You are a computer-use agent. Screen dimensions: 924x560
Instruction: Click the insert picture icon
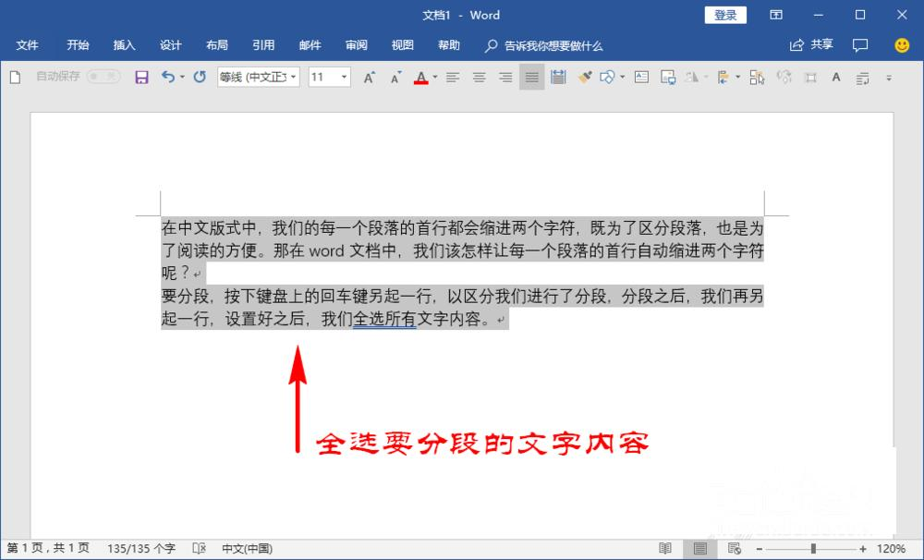[x=668, y=78]
